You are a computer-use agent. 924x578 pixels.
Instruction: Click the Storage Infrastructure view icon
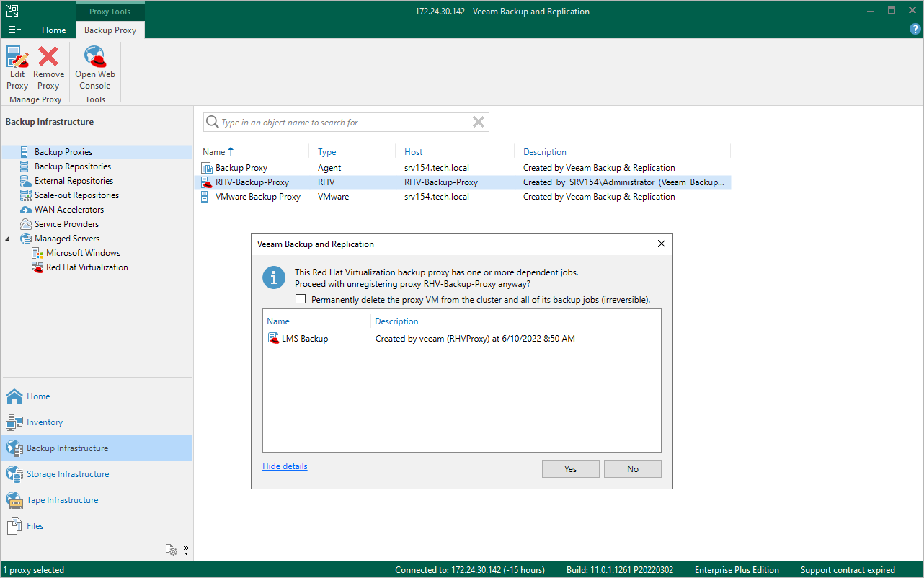14,474
